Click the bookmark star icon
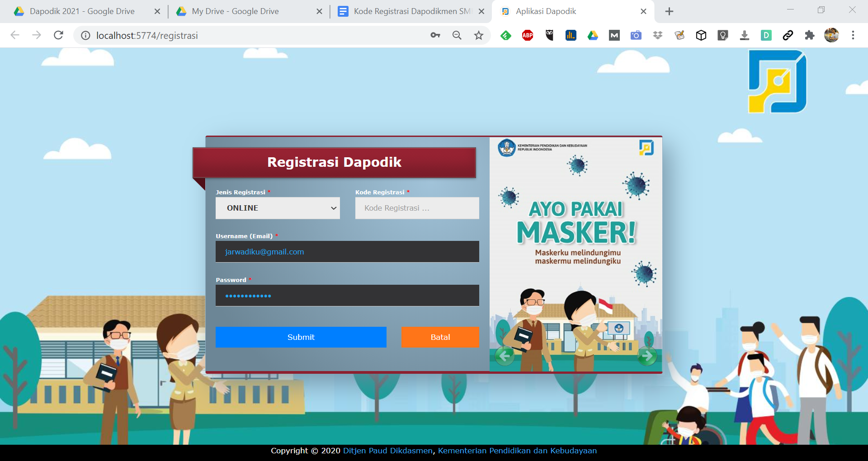Screen dimensions: 868x461 click(479, 35)
